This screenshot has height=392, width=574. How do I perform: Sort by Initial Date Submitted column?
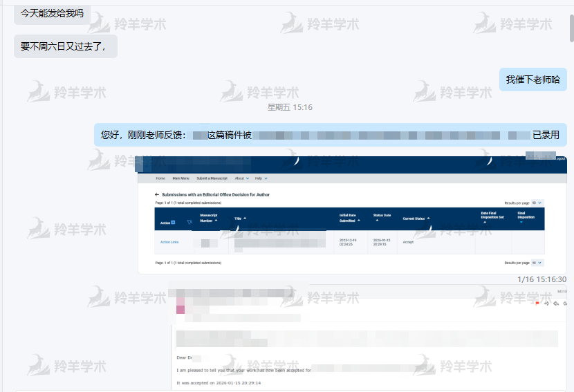pyautogui.click(x=359, y=221)
